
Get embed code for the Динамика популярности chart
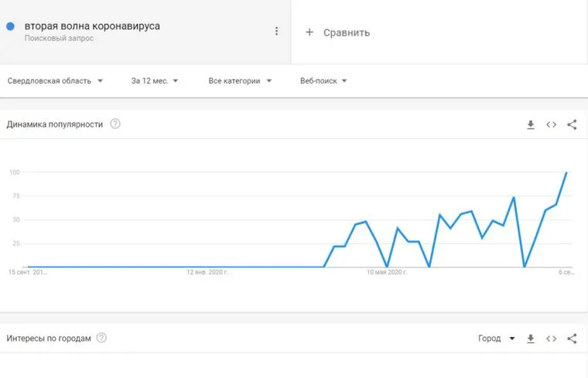[552, 124]
